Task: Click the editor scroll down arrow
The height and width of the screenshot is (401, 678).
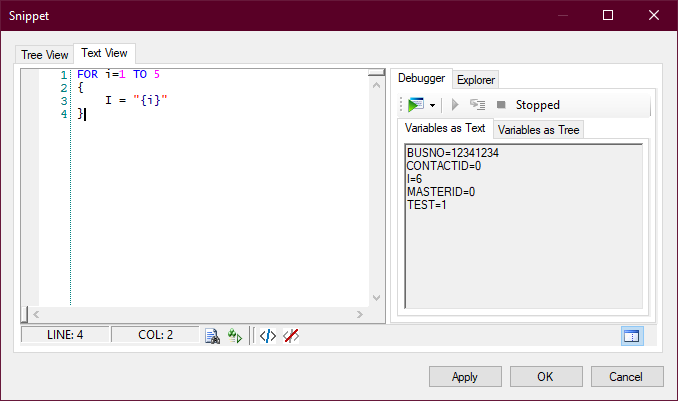Action: tap(376, 298)
